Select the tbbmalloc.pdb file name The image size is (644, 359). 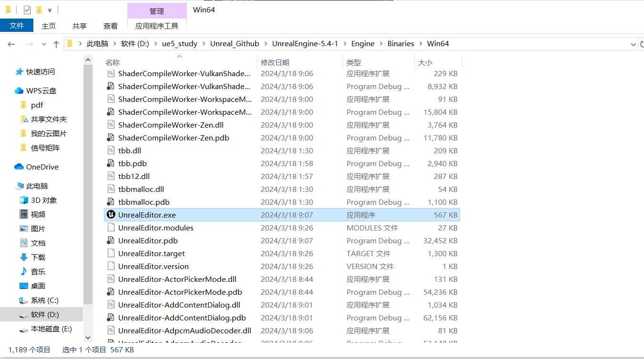point(144,202)
